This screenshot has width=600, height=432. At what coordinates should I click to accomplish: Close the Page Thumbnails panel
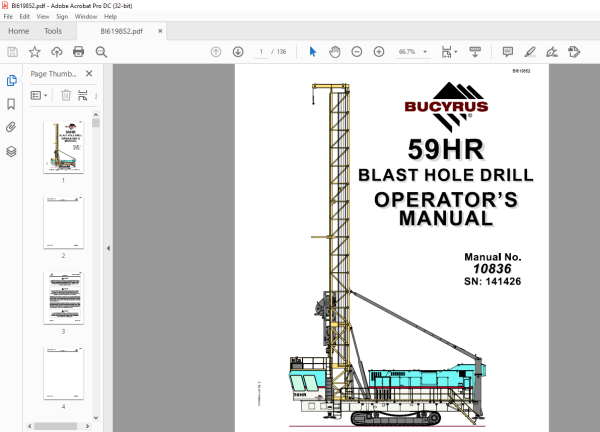coord(89,73)
